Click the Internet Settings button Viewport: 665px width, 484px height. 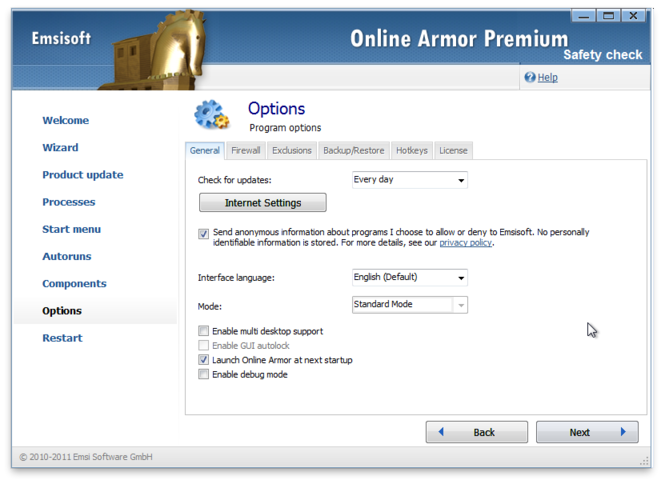coord(263,203)
